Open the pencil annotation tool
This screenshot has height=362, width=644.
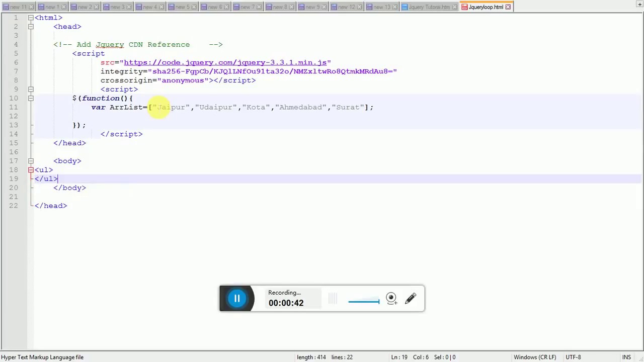[x=411, y=299]
